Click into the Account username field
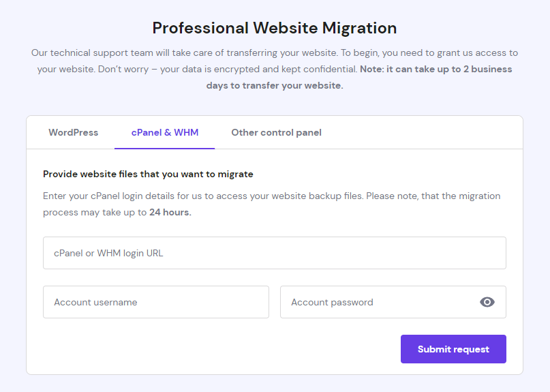The height and width of the screenshot is (392, 550). click(x=155, y=302)
